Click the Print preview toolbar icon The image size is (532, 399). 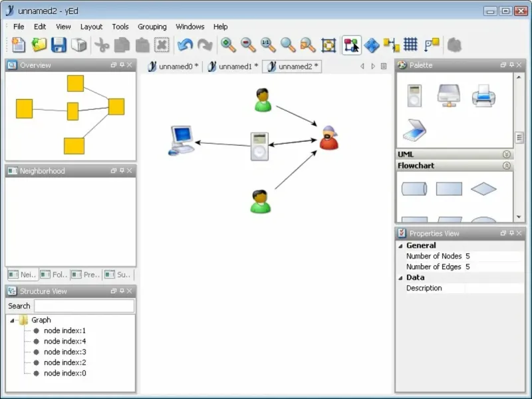click(78, 45)
